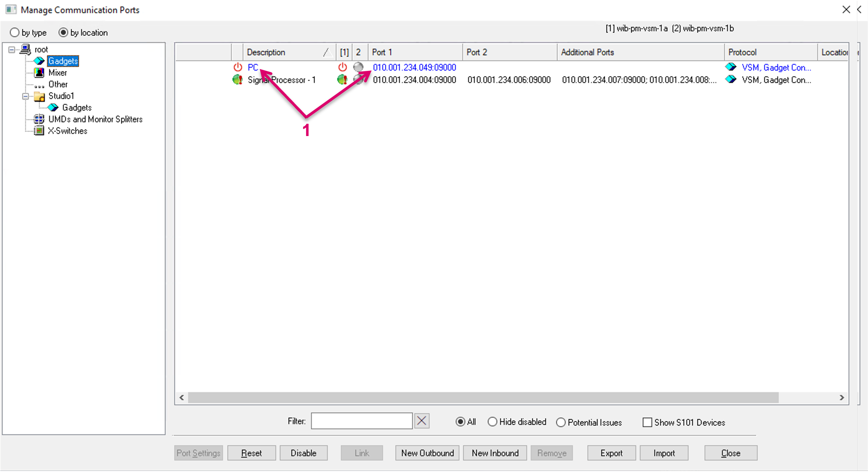Click into the Filter text field
The image size is (868, 472).
pos(361,421)
